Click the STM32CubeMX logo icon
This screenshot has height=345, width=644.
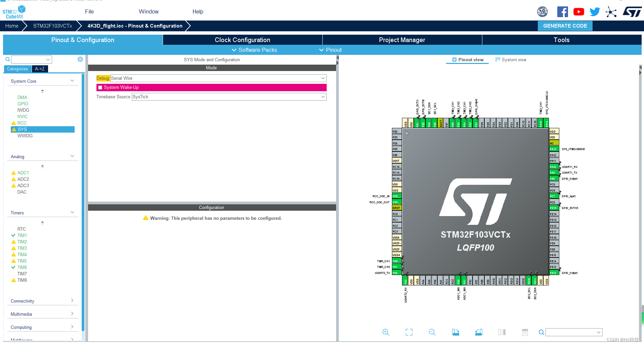[14, 11]
